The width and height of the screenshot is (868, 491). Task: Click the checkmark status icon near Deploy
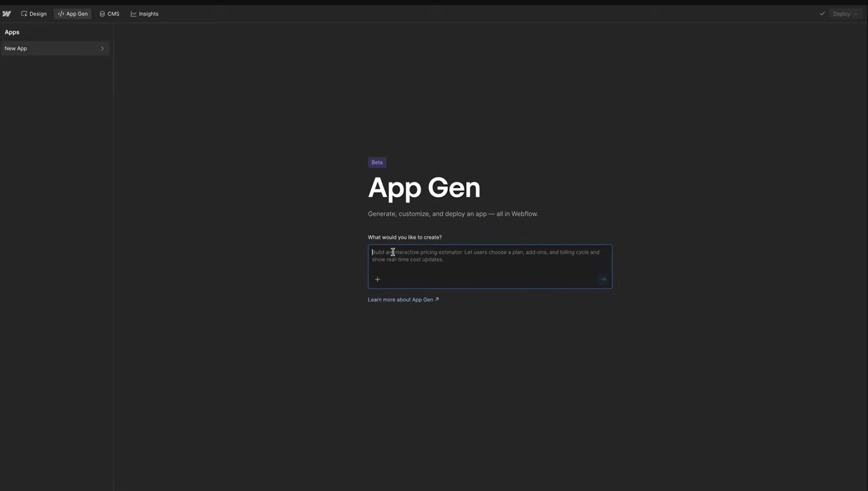click(x=822, y=14)
